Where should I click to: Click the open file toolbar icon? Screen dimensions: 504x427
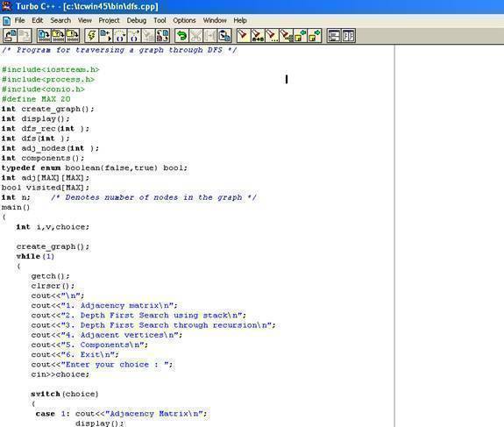(11, 35)
